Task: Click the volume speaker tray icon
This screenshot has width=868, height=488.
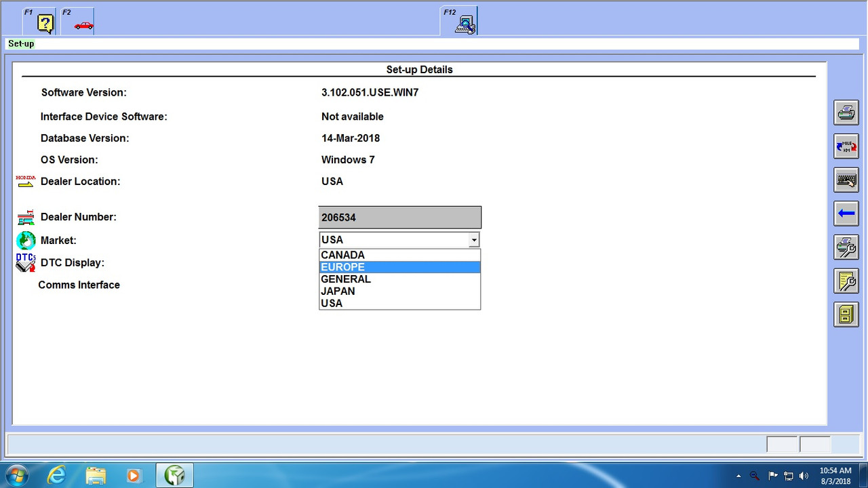Action: point(804,476)
